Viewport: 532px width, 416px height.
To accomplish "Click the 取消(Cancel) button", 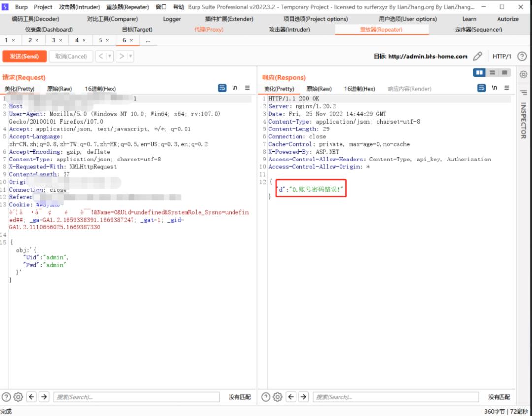I will pos(71,56).
